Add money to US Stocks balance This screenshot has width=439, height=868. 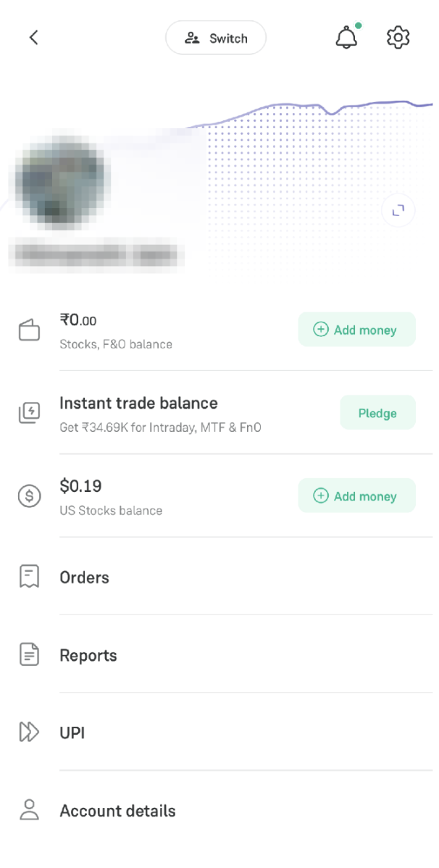(356, 496)
